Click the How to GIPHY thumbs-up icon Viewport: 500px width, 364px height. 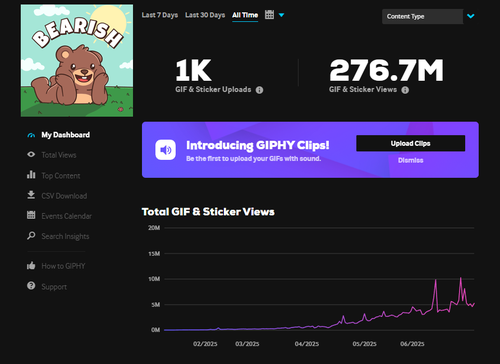(x=31, y=265)
